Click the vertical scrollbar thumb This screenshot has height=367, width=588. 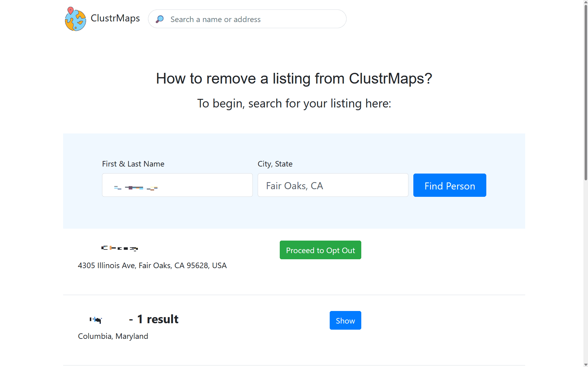pos(586,92)
